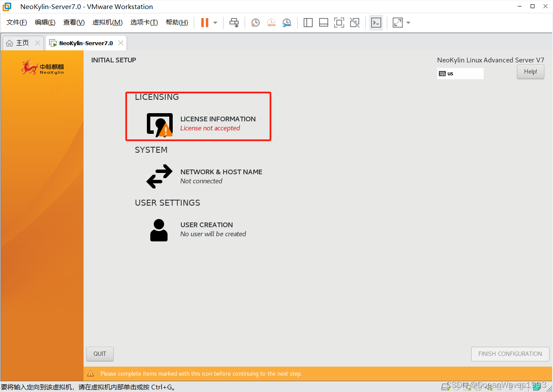Click the orange pause VM button
The width and height of the screenshot is (553, 392).
(205, 22)
